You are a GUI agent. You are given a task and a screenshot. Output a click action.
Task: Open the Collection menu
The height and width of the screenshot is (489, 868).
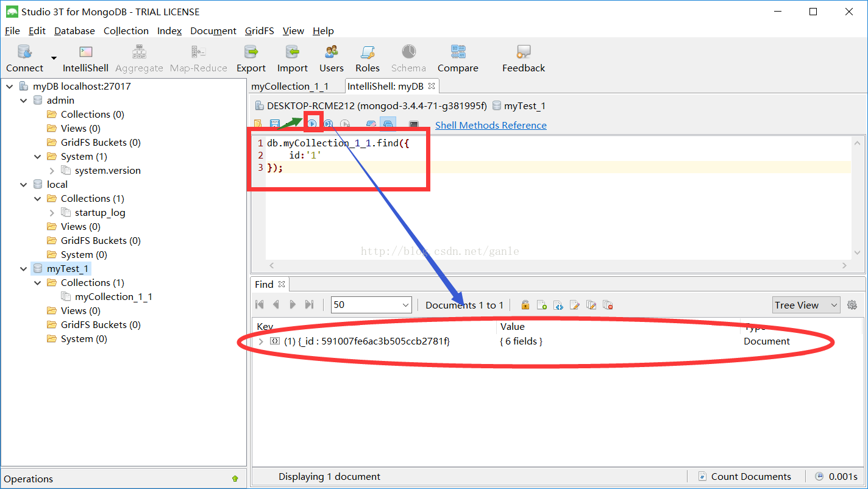[126, 30]
